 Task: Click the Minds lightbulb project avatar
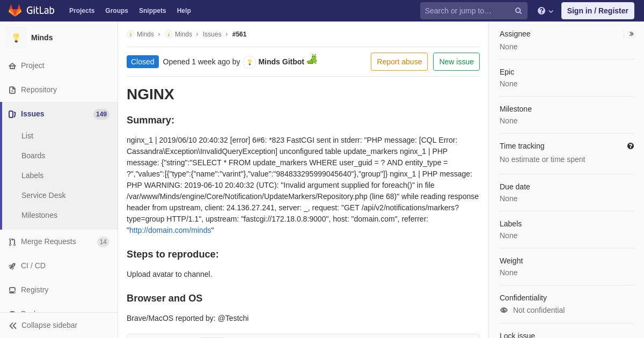[x=16, y=38]
